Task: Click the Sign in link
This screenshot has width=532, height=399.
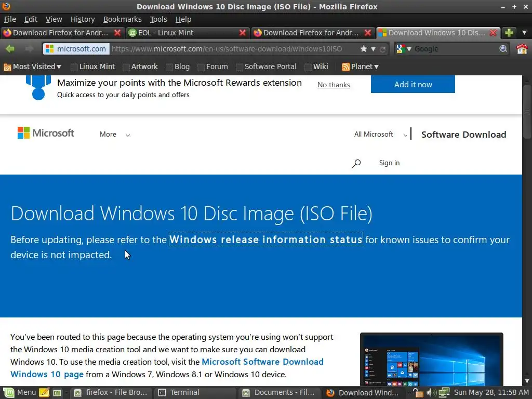Action: (389, 163)
